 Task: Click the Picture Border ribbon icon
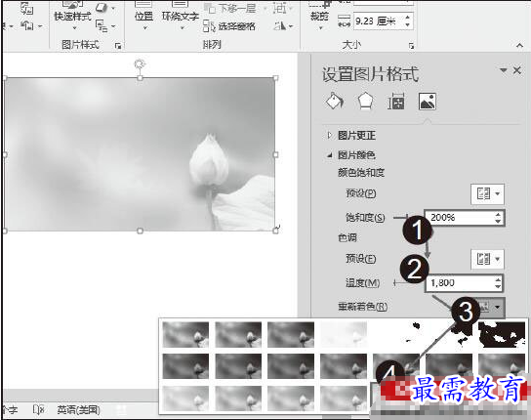click(x=102, y=8)
